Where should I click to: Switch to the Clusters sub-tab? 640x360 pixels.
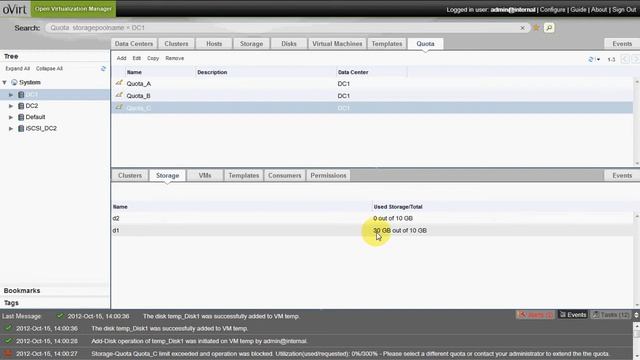tap(130, 176)
